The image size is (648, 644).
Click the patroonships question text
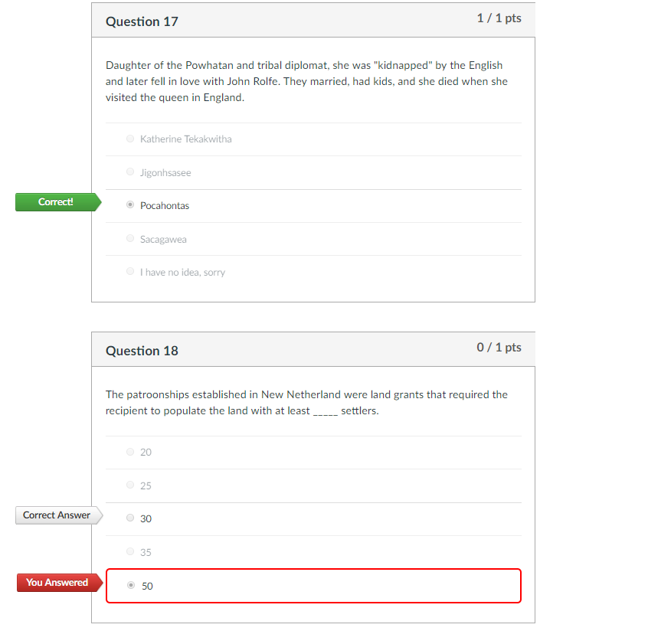pos(306,403)
